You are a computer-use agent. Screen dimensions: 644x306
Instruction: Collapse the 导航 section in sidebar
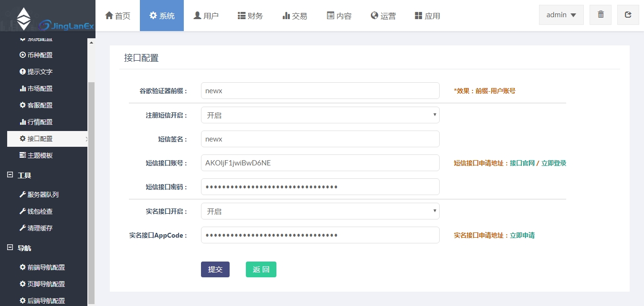tap(10, 248)
